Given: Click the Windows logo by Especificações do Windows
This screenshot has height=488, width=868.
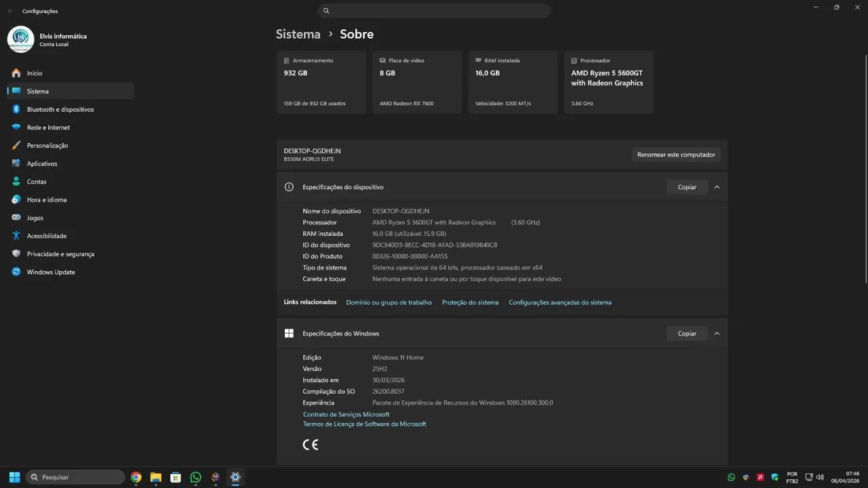Looking at the screenshot, I should pos(289,333).
